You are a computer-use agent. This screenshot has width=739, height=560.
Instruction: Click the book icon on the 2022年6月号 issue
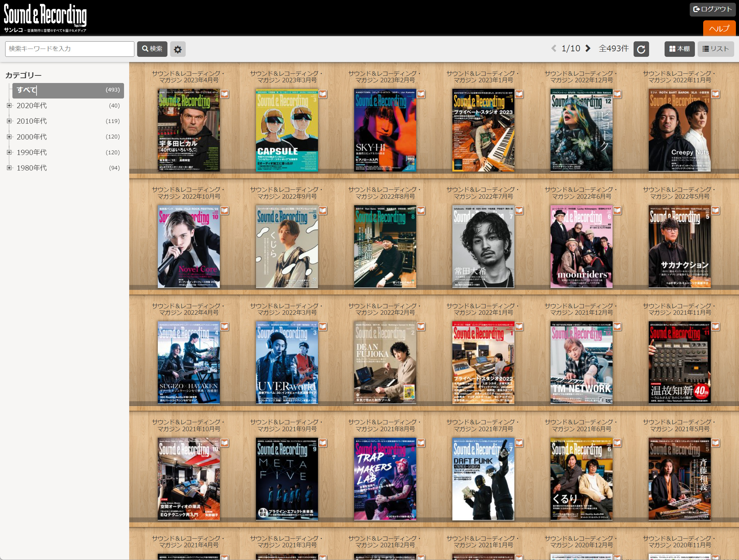617,210
